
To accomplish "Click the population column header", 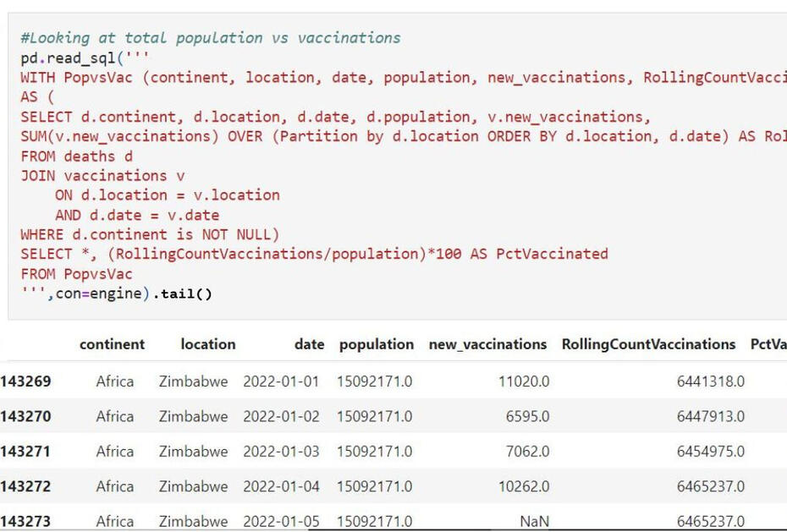I will tap(377, 344).
